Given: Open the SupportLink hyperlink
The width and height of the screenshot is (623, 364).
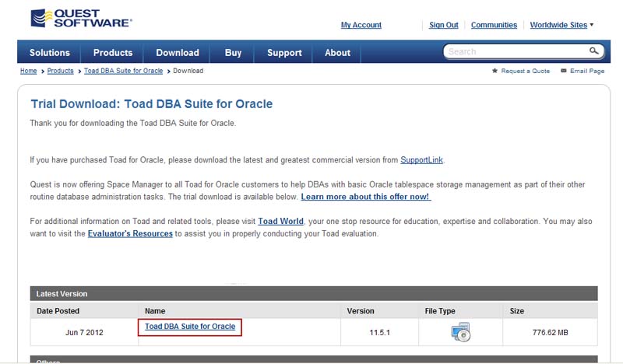Looking at the screenshot, I should point(421,160).
